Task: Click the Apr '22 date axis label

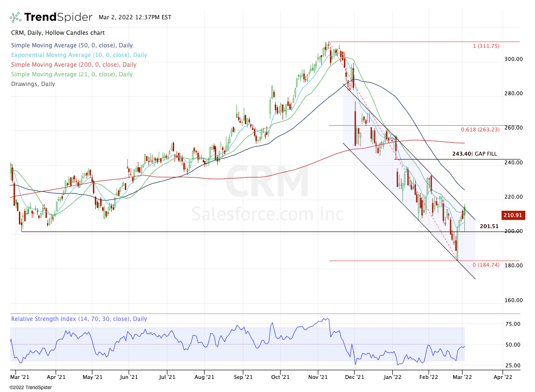Action: [x=503, y=377]
